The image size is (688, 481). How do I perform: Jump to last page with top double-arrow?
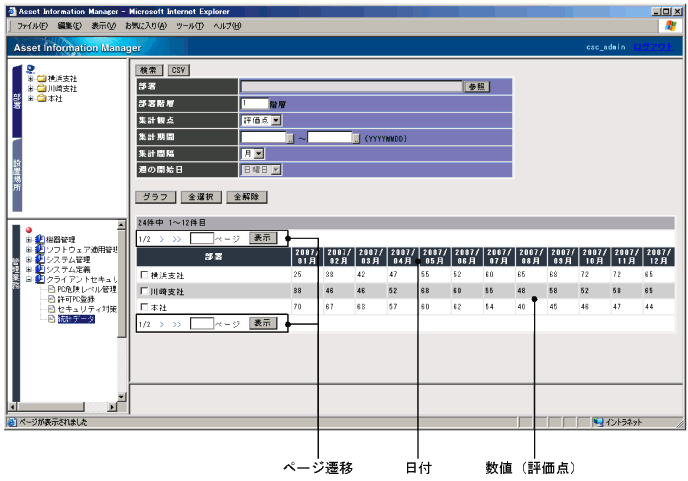[x=177, y=239]
